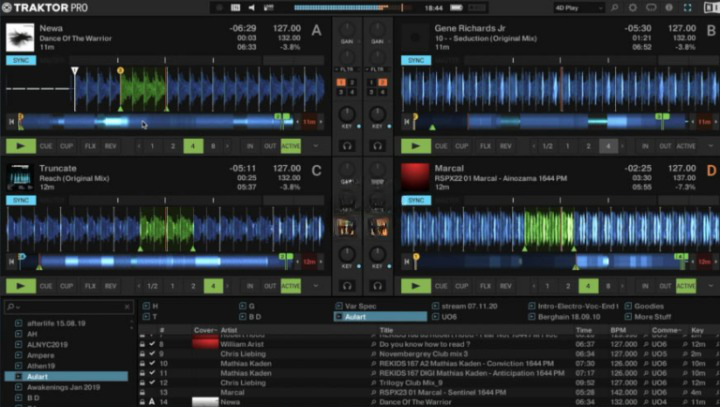
Task: Click the speaker icon in the header
Action: (x=252, y=7)
